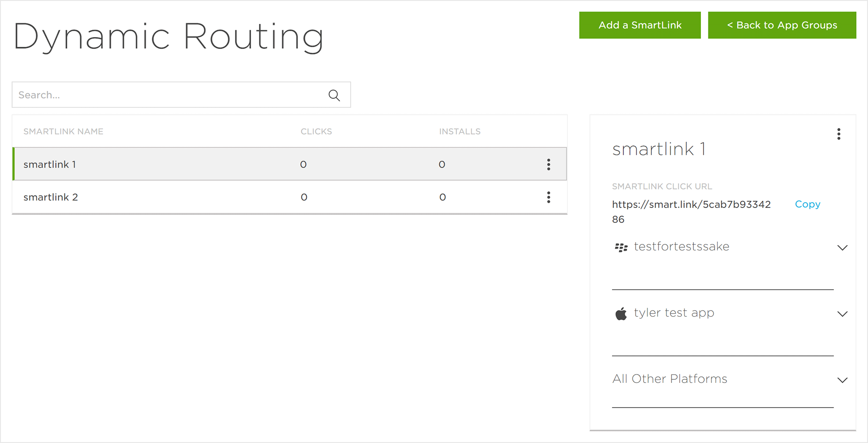
Task: Expand the tyler test app chevron
Action: tap(842, 314)
